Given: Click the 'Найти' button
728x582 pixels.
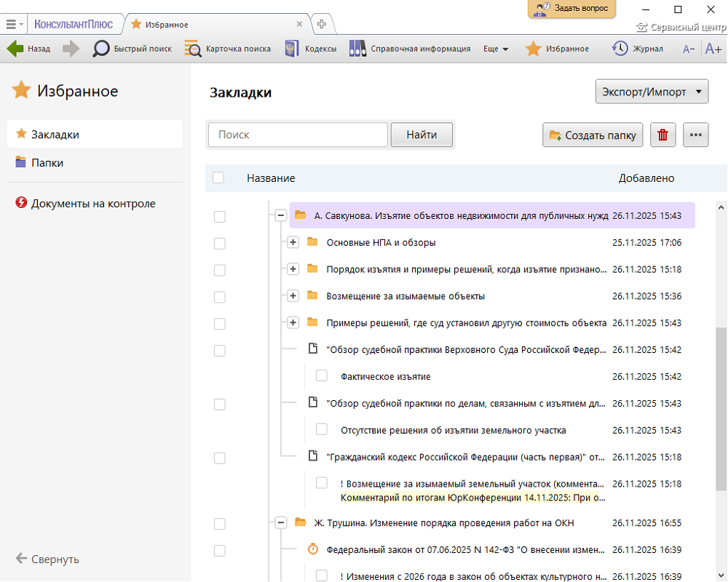Looking at the screenshot, I should 422,135.
